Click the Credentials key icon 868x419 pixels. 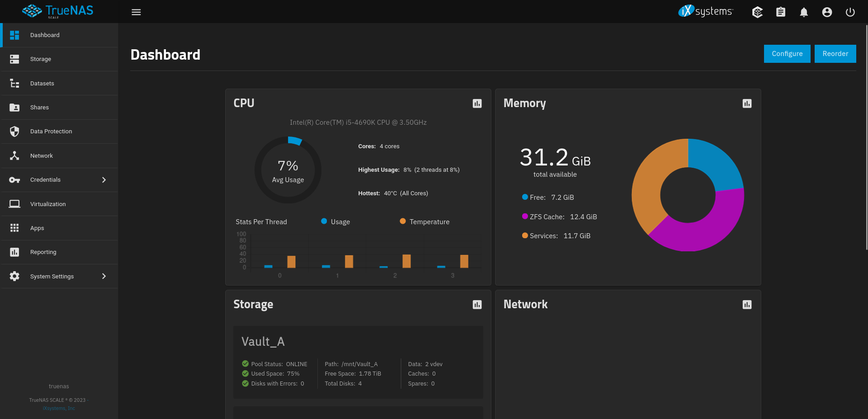click(x=14, y=180)
